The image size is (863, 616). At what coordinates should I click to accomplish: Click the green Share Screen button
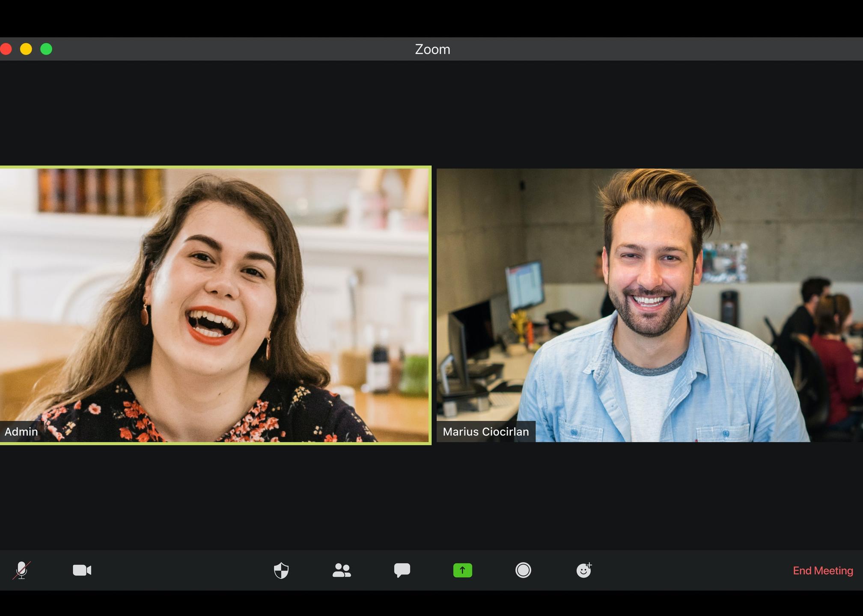point(462,570)
